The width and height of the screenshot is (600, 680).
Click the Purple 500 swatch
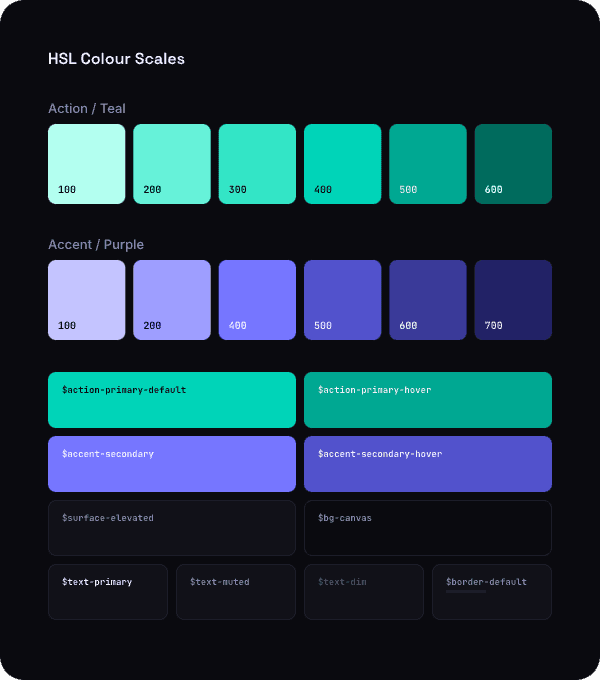tap(342, 300)
